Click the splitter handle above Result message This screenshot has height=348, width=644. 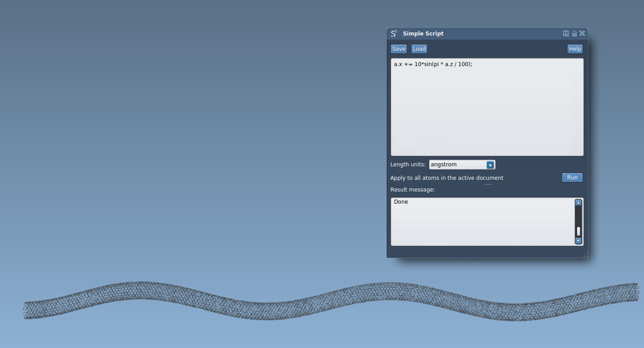pyautogui.click(x=487, y=184)
